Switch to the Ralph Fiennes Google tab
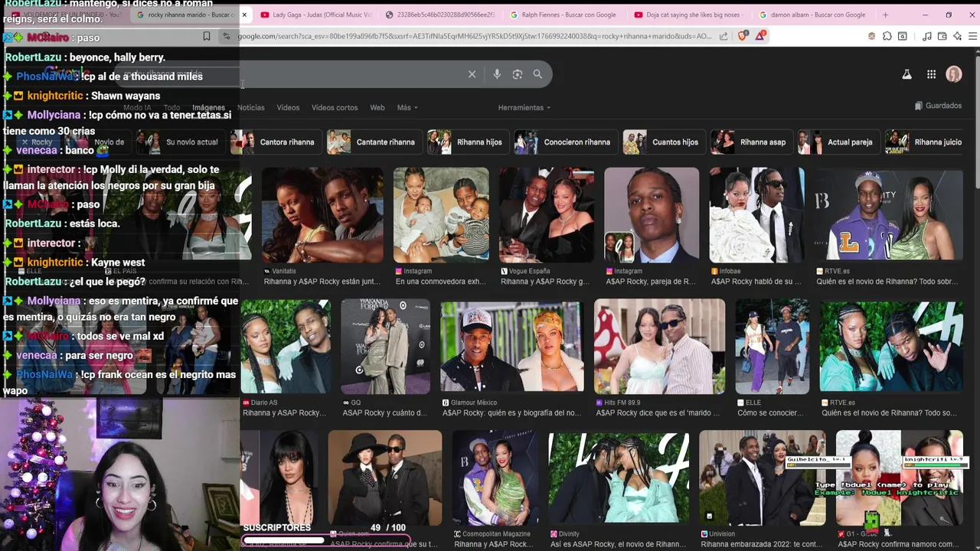The height and width of the screenshot is (551, 980). (x=568, y=15)
